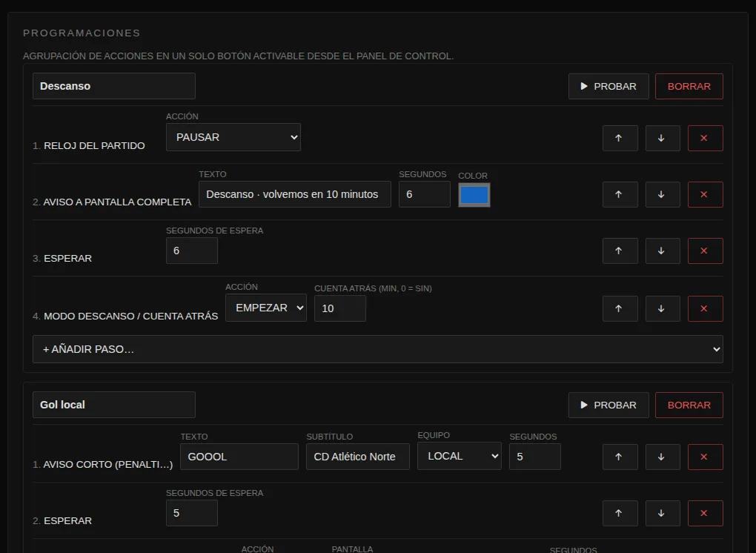Delete the Reloj del partido step
Screen dimensions: 756x553
(x=705, y=138)
